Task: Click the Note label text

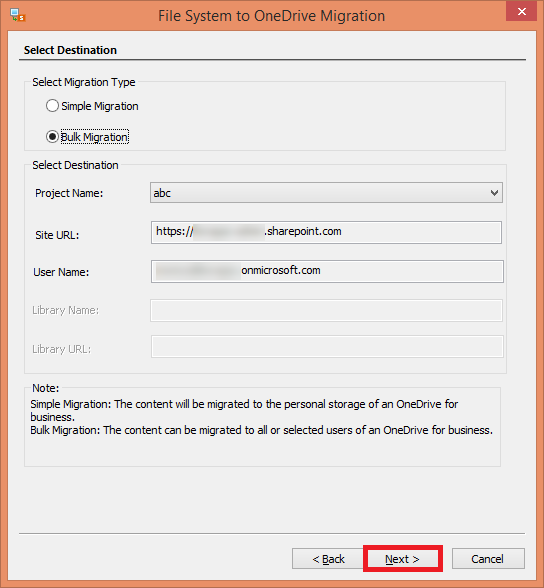Action: point(45,388)
